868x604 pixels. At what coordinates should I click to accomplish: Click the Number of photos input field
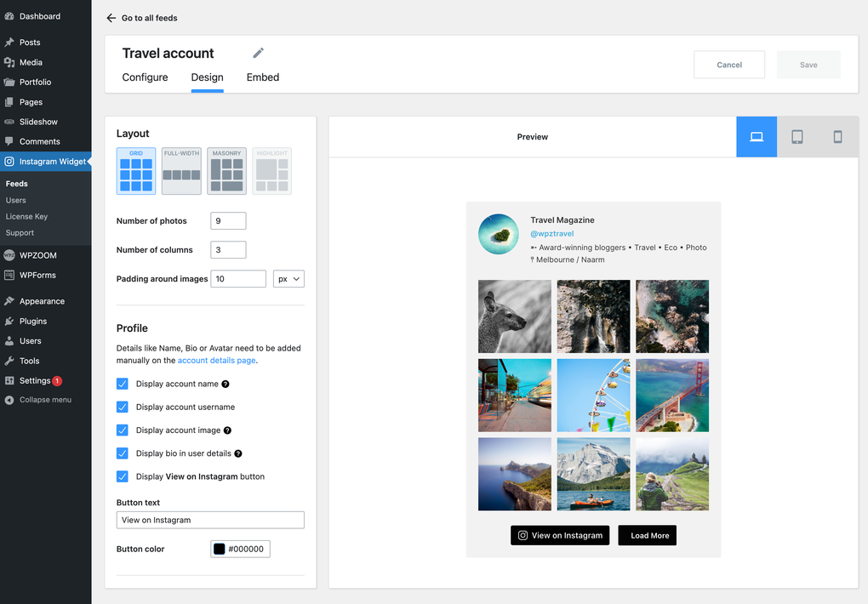tap(228, 220)
